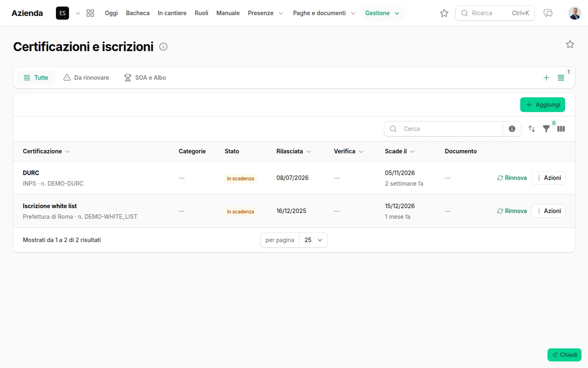The image size is (588, 368).
Task: Click the search info icon next to Cerca
Action: (512, 129)
